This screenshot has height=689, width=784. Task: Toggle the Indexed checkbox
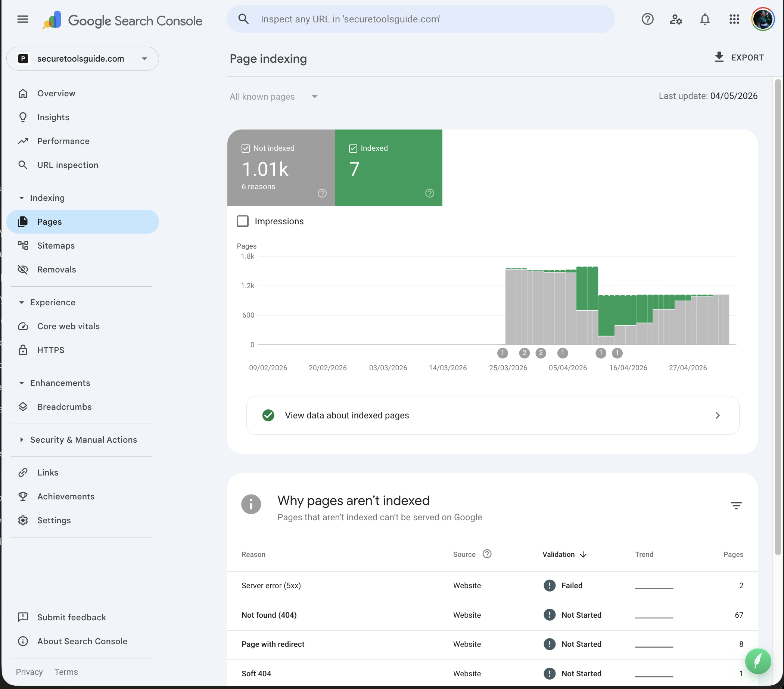(x=353, y=149)
